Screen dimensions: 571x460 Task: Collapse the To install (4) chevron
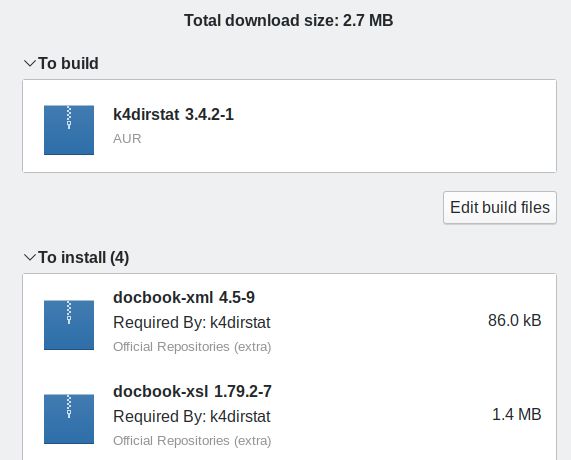(x=30, y=257)
